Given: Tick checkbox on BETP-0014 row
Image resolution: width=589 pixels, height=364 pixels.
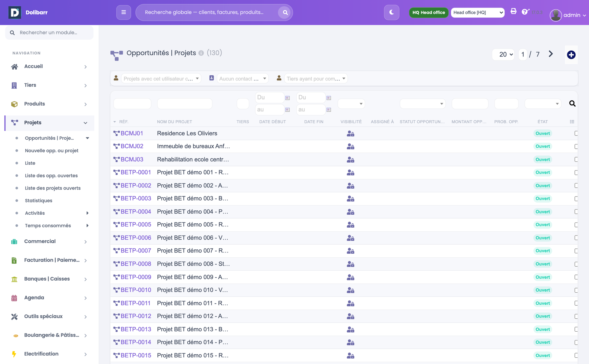Looking at the screenshot, I should coord(576,342).
